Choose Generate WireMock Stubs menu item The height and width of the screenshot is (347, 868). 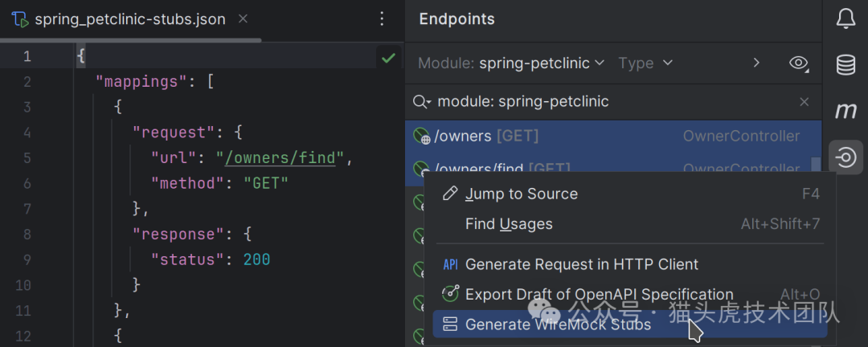coord(558,325)
